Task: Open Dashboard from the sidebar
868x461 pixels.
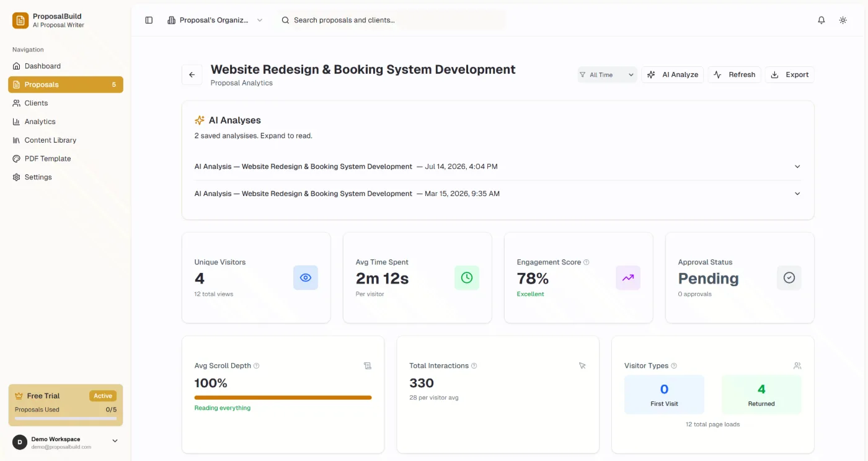Action: point(66,66)
